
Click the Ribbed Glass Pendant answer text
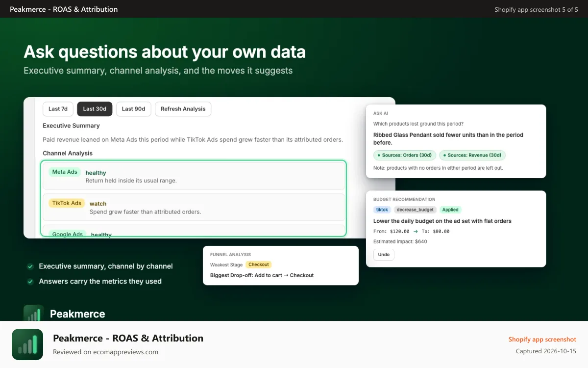click(x=448, y=138)
